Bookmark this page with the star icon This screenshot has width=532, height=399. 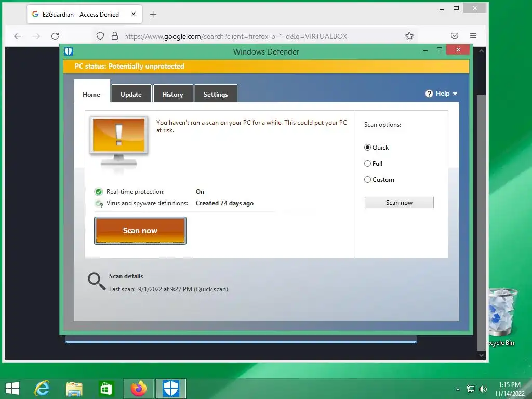[409, 36]
